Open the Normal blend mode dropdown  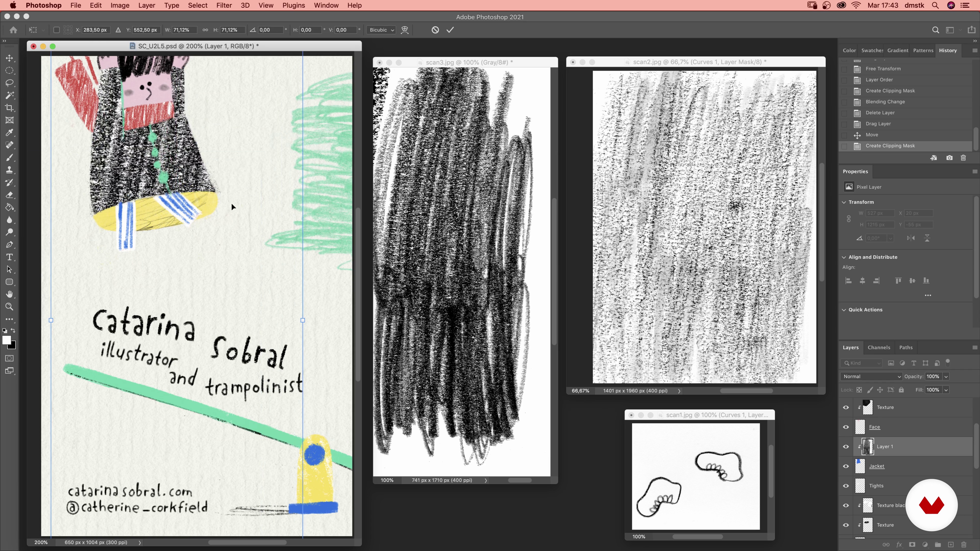click(871, 377)
